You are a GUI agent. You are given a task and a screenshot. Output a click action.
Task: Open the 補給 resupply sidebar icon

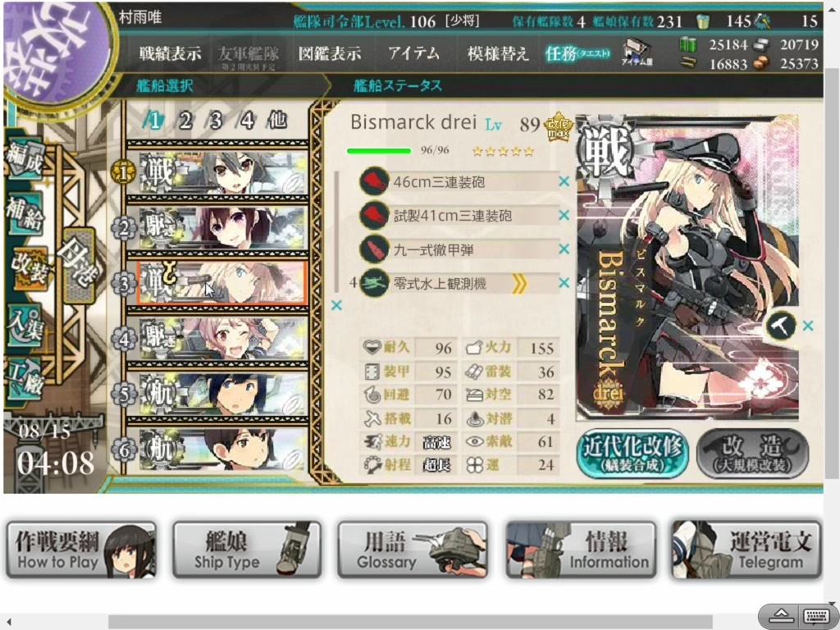tap(24, 216)
